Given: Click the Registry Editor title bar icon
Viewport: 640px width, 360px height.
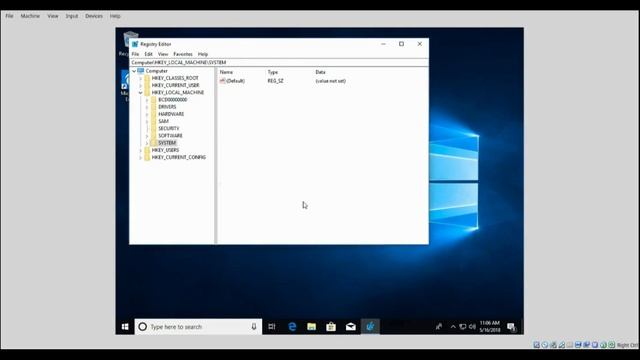Looking at the screenshot, I should point(135,44).
